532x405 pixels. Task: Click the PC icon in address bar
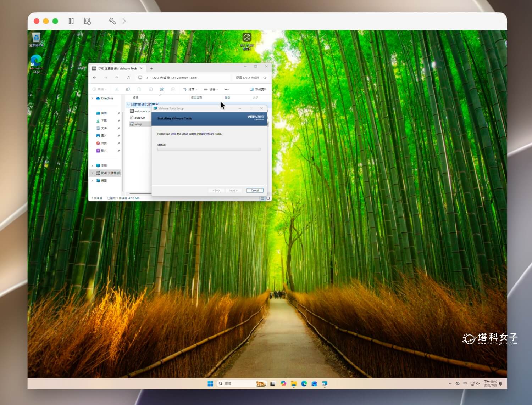pyautogui.click(x=140, y=78)
